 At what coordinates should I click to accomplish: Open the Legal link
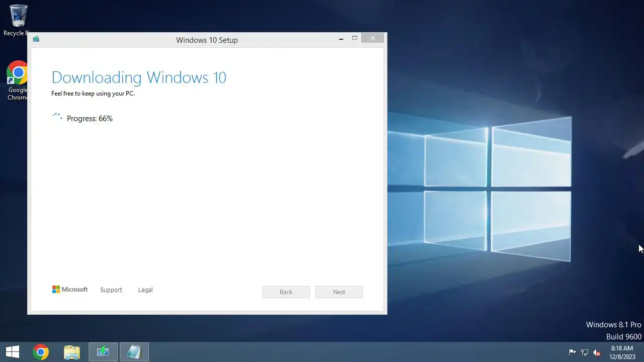point(145,290)
